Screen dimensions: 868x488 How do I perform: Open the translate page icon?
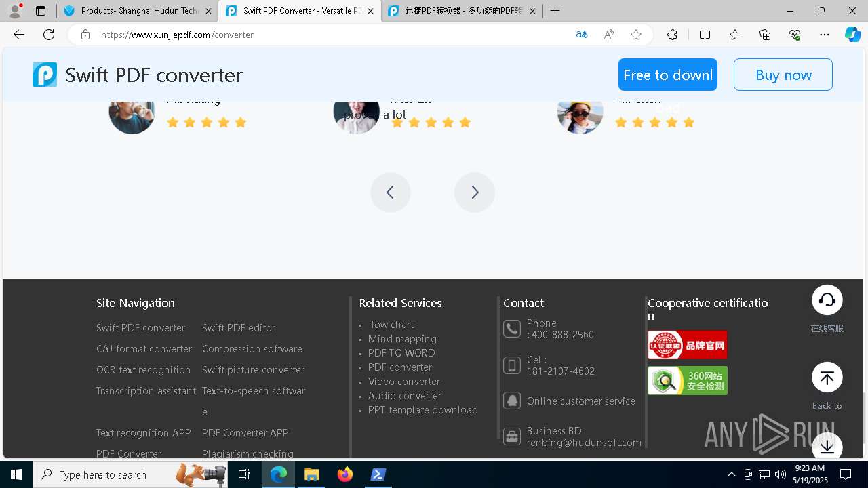coord(582,35)
